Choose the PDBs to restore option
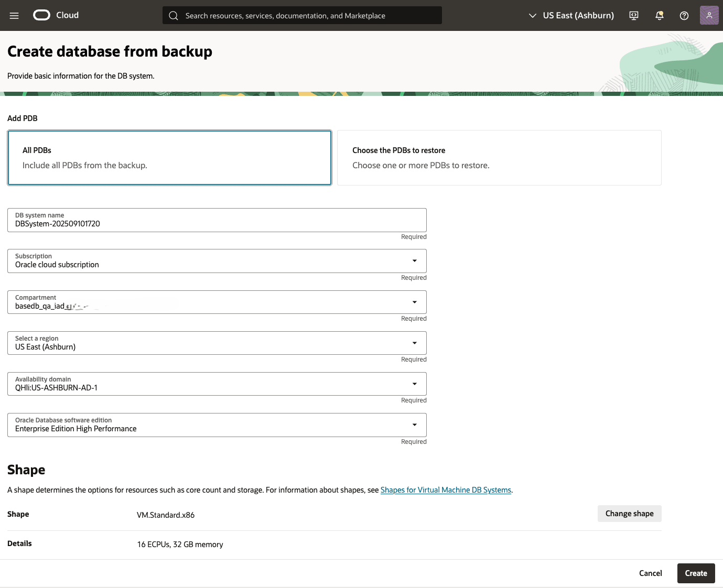The height and width of the screenshot is (588, 723). click(499, 157)
